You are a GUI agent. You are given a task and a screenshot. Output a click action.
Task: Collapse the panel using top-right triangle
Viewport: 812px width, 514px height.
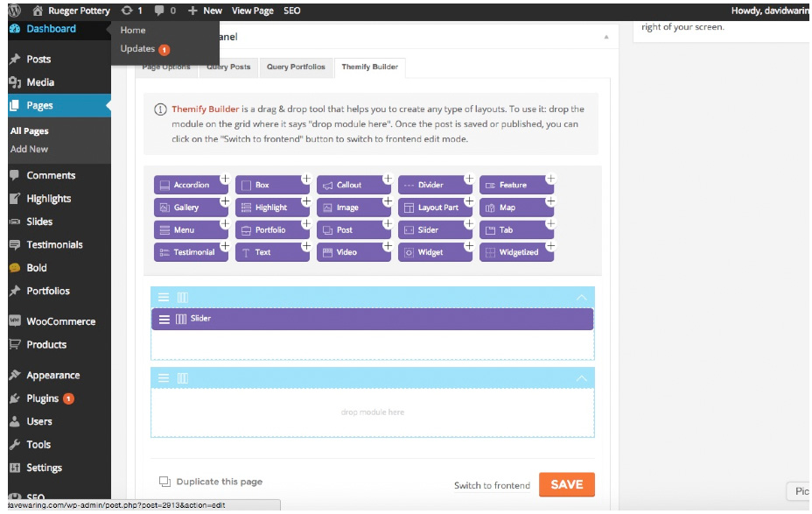click(606, 38)
